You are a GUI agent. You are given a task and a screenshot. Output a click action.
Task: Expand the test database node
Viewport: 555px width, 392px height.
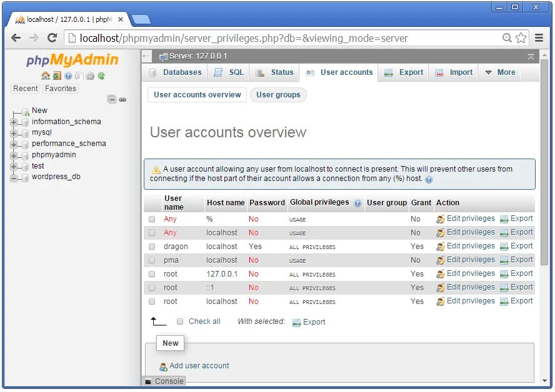point(14,167)
